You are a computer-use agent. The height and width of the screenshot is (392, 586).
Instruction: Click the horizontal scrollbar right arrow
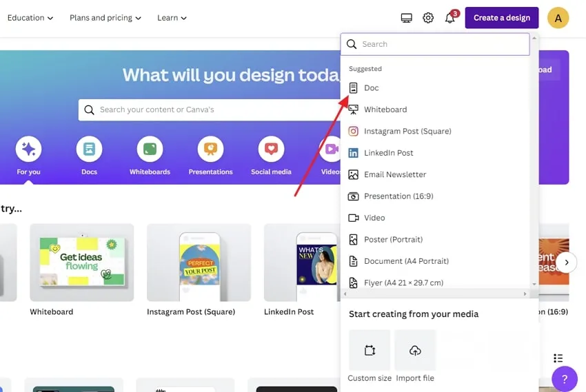(525, 293)
